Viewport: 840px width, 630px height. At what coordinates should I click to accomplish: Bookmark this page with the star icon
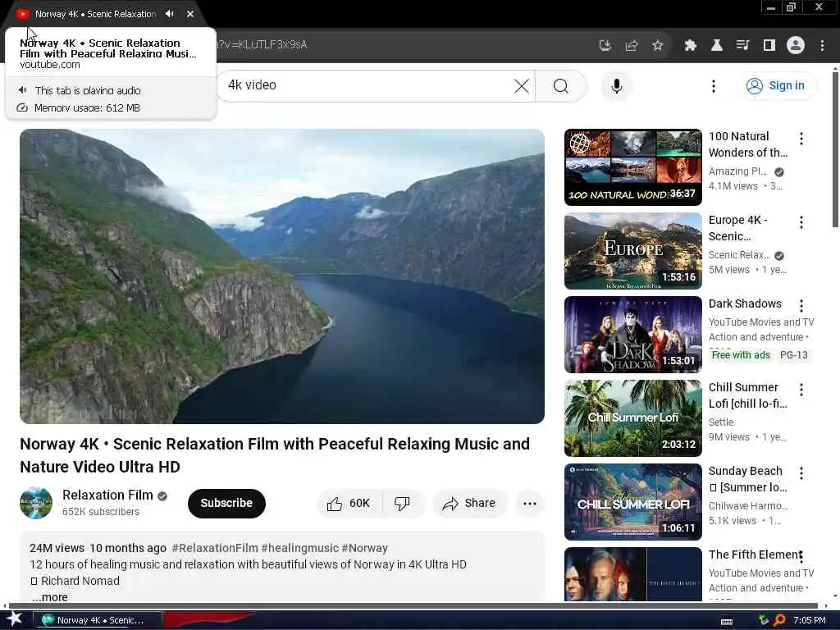(x=657, y=46)
